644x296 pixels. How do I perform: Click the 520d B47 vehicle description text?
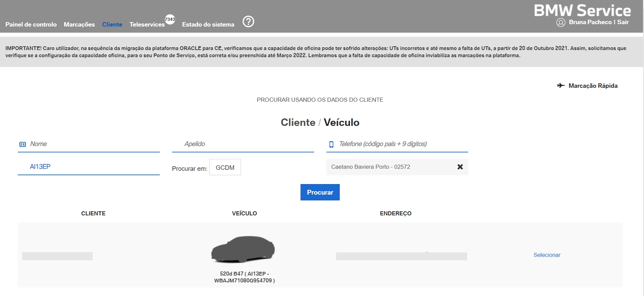pos(244,277)
